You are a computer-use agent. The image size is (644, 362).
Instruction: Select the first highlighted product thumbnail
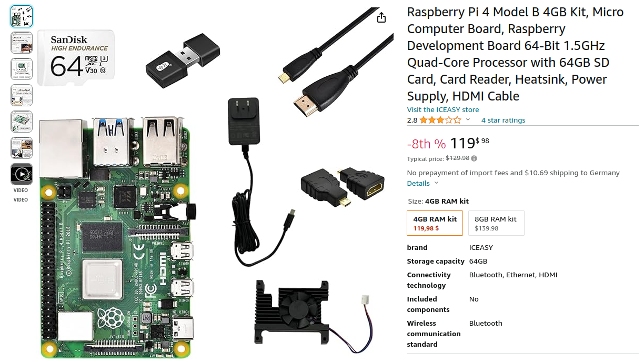(x=22, y=16)
